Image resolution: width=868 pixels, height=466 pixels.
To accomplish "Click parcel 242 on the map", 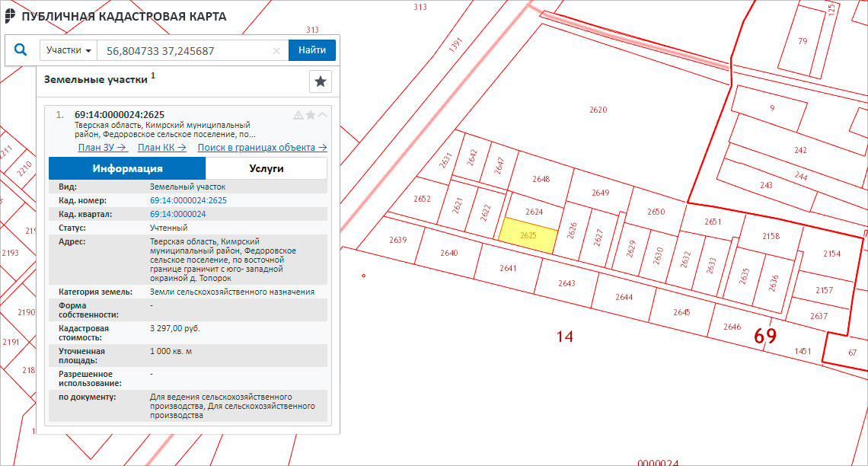I will (800, 150).
